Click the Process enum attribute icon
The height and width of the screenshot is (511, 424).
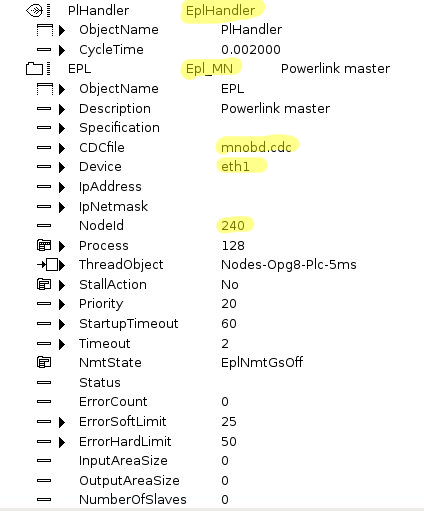coord(44,246)
